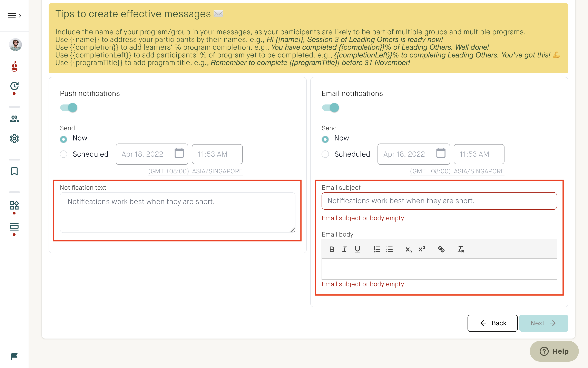Click push notification time field
This screenshot has width=588, height=368.
click(x=217, y=154)
